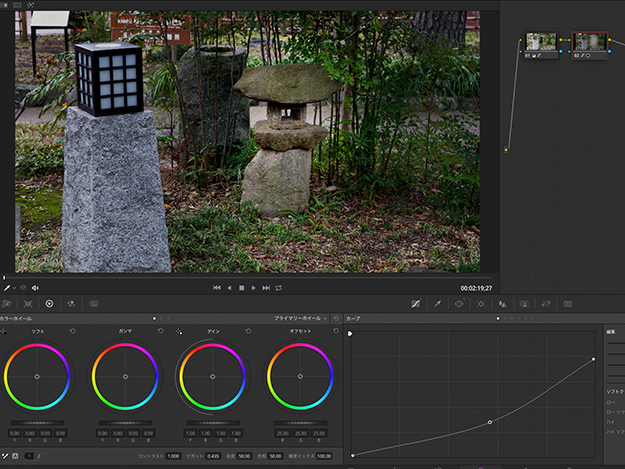Mute audio with the speaker icon

pos(36,288)
